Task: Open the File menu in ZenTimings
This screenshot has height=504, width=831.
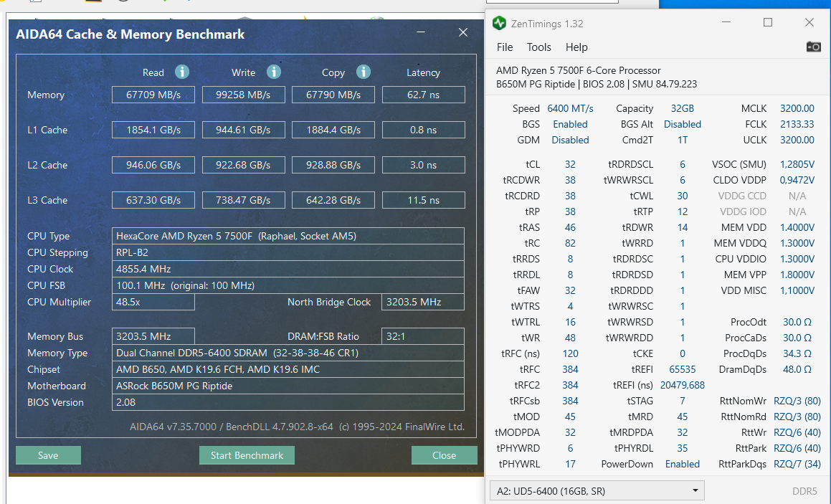Action: click(x=505, y=47)
